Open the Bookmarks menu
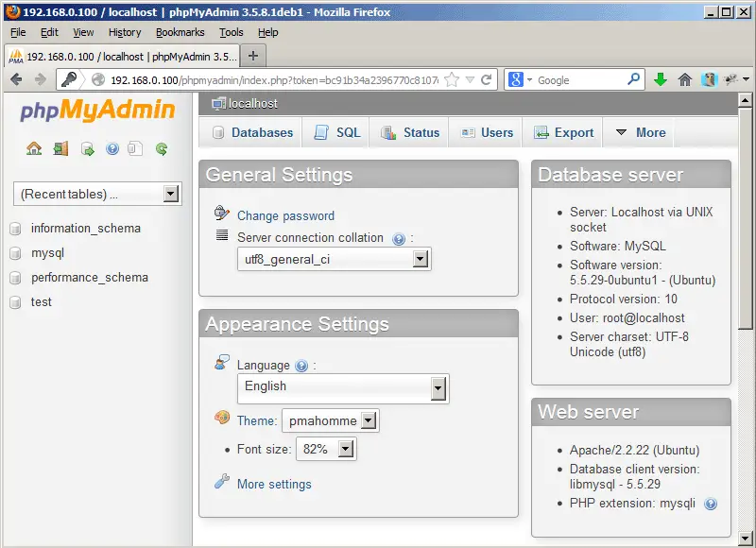This screenshot has height=548, width=756. (x=180, y=32)
